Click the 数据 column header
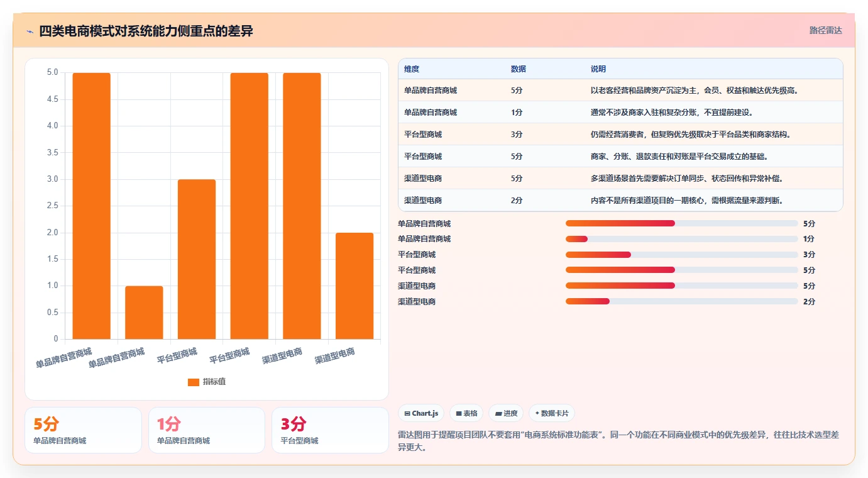Screen dimensions: 868x478 click(x=519, y=69)
